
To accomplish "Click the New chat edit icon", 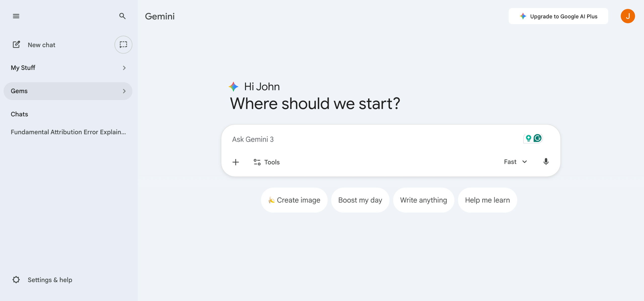I will [16, 45].
